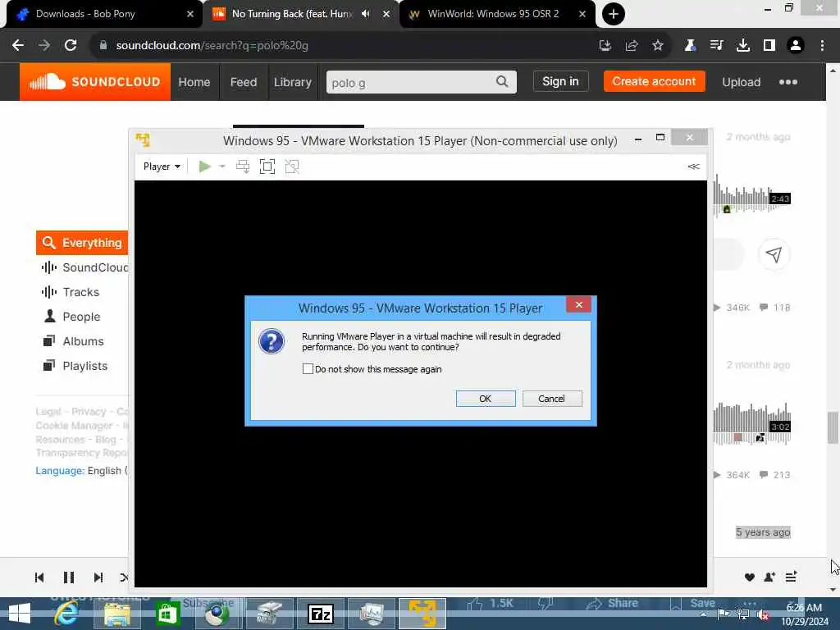
Task: Open Internet Explorer from taskbar
Action: (x=67, y=614)
